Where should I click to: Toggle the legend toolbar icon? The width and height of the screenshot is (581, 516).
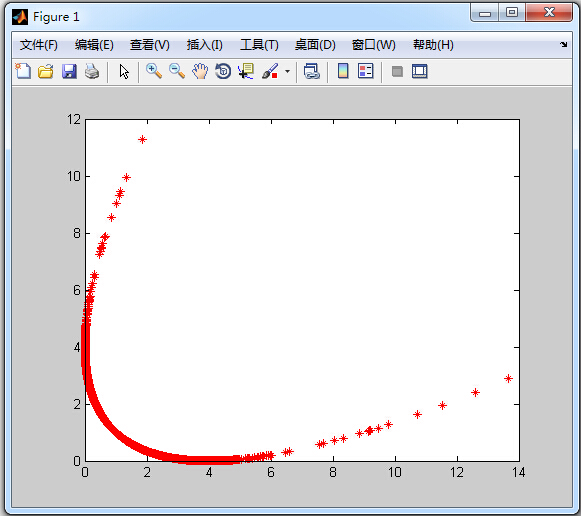(366, 71)
